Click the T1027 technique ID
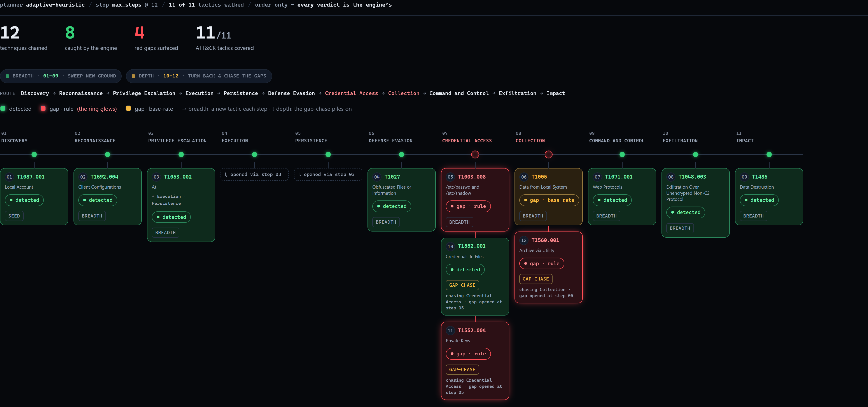This screenshot has height=407, width=868. 392,177
